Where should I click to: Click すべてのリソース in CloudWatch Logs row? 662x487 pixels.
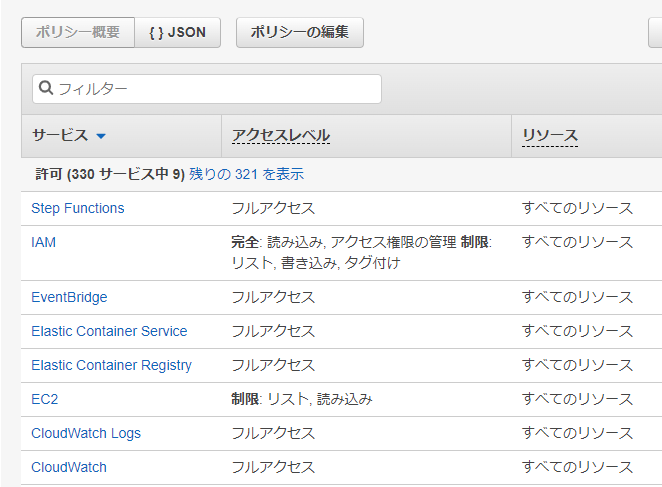577,433
